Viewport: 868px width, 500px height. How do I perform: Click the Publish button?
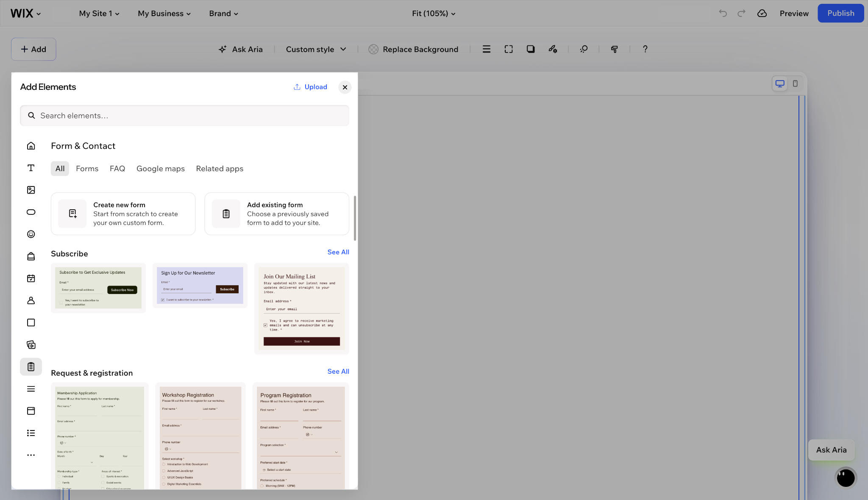pyautogui.click(x=840, y=13)
